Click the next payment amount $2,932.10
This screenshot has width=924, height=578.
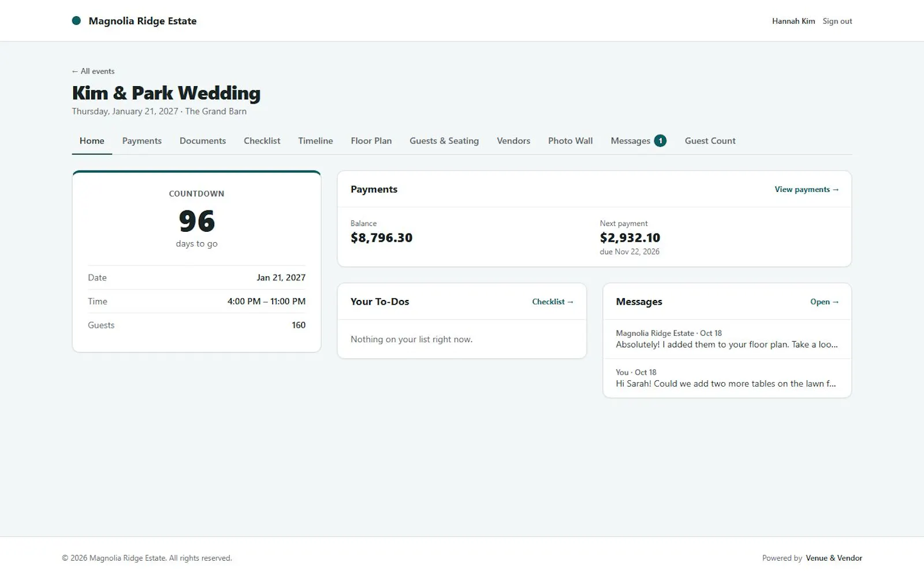[630, 238]
